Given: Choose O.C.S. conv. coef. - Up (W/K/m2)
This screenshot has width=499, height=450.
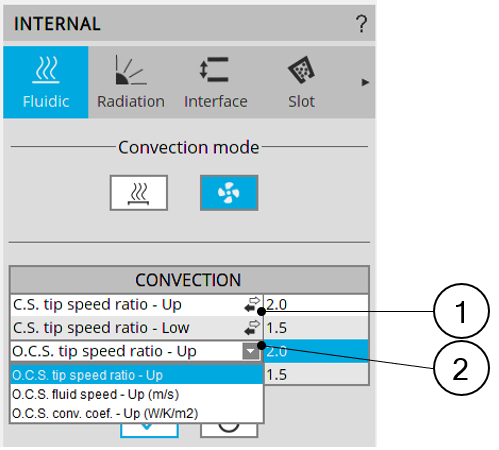Looking at the screenshot, I should 137,413.
